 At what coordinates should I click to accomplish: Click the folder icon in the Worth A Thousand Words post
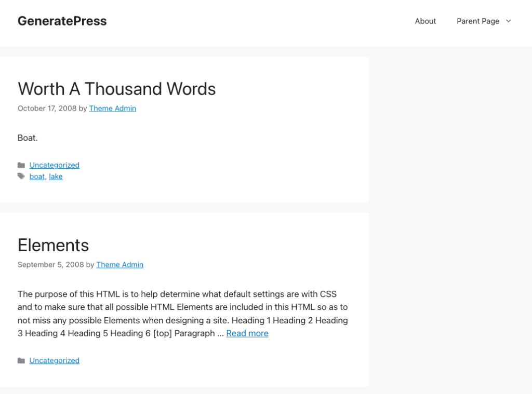(x=21, y=166)
